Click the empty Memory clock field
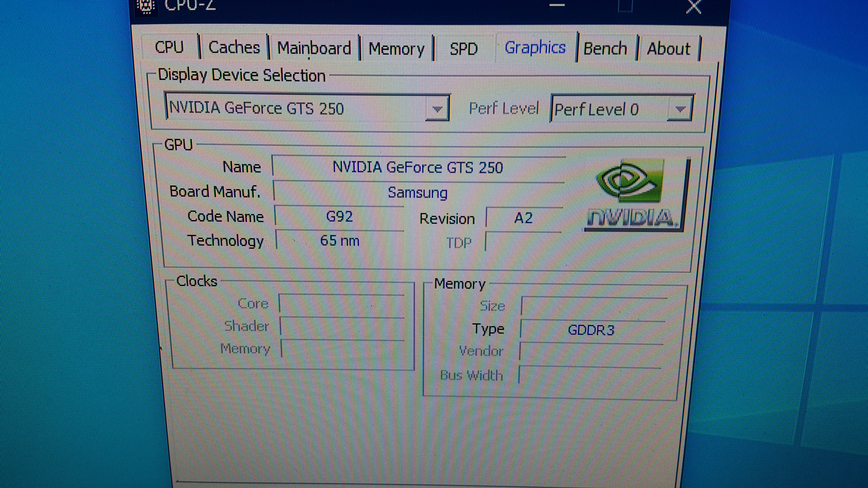Screen dimensions: 868x488 [343, 349]
